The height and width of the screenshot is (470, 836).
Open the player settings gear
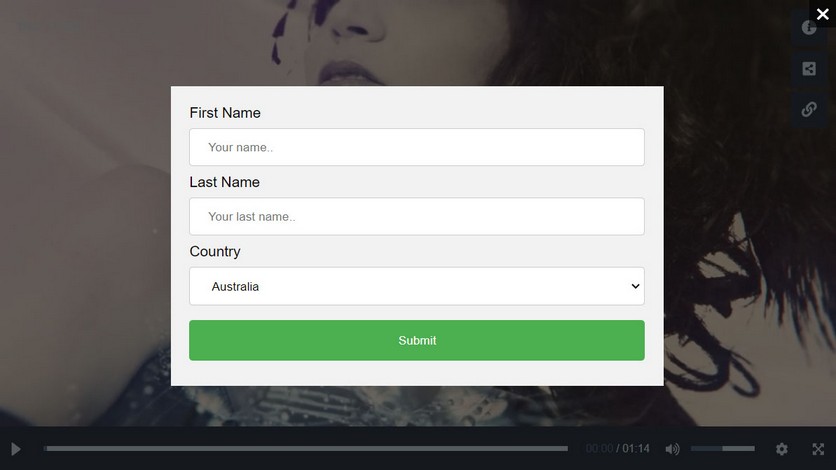coord(782,449)
